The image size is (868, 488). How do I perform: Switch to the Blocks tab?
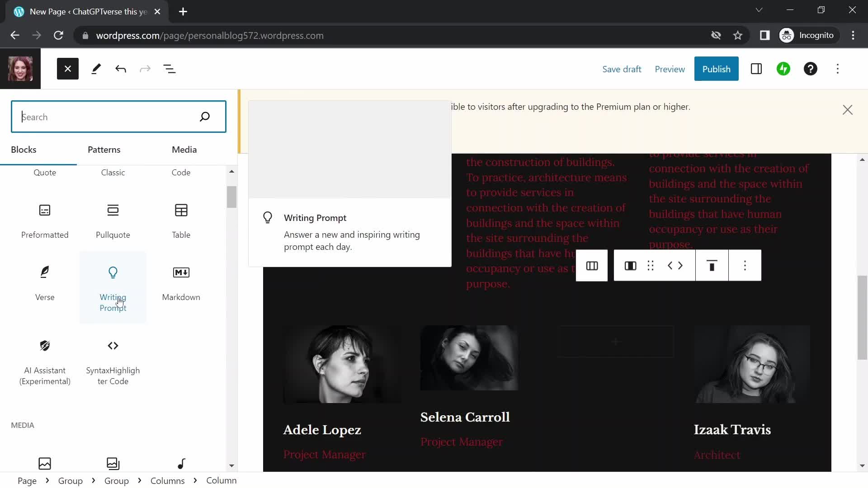[24, 150]
